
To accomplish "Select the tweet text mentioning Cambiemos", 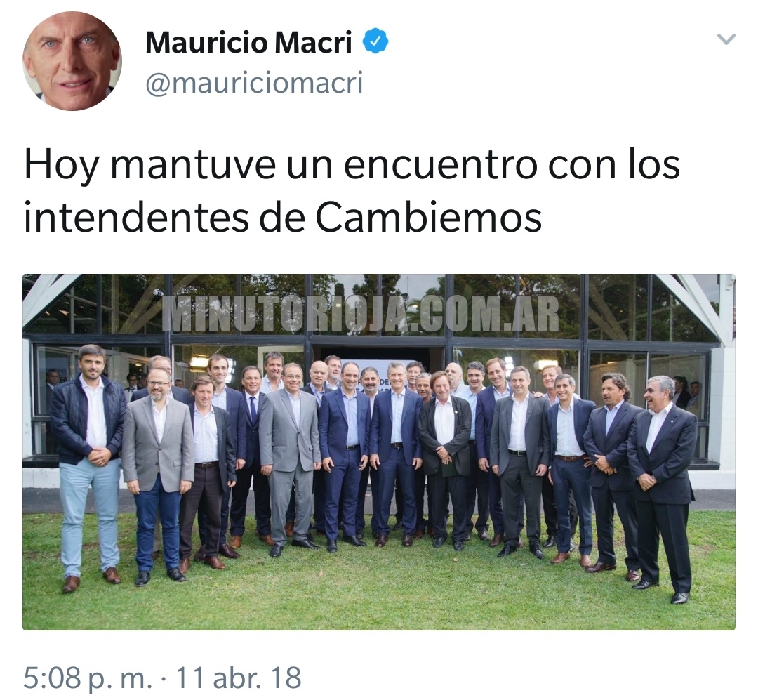I will (352, 190).
